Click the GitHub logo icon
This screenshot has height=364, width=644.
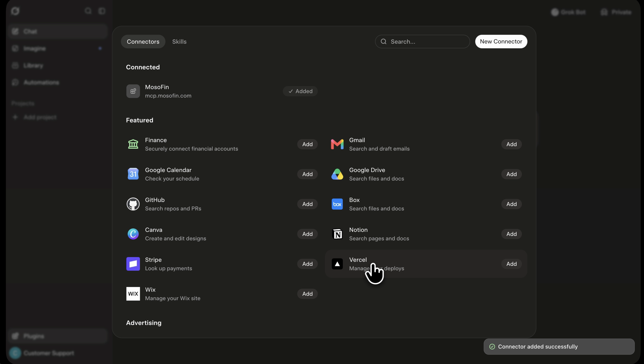(x=133, y=204)
